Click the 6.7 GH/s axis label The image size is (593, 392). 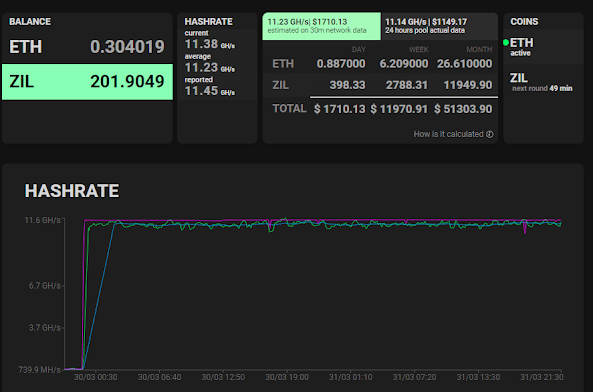pos(45,286)
